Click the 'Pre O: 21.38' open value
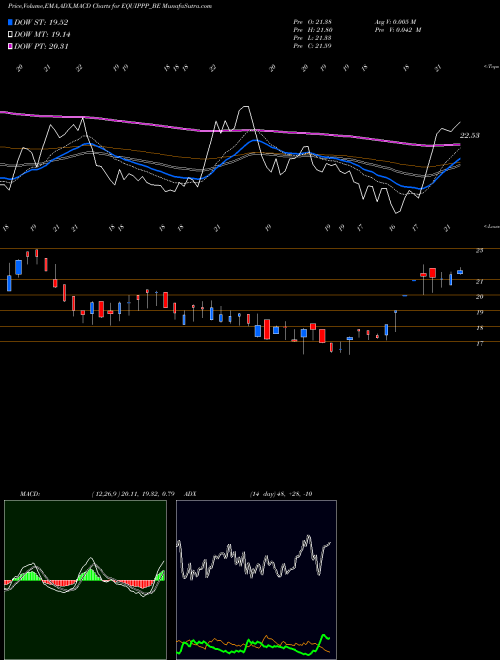The height and width of the screenshot is (660, 500). [x=312, y=22]
